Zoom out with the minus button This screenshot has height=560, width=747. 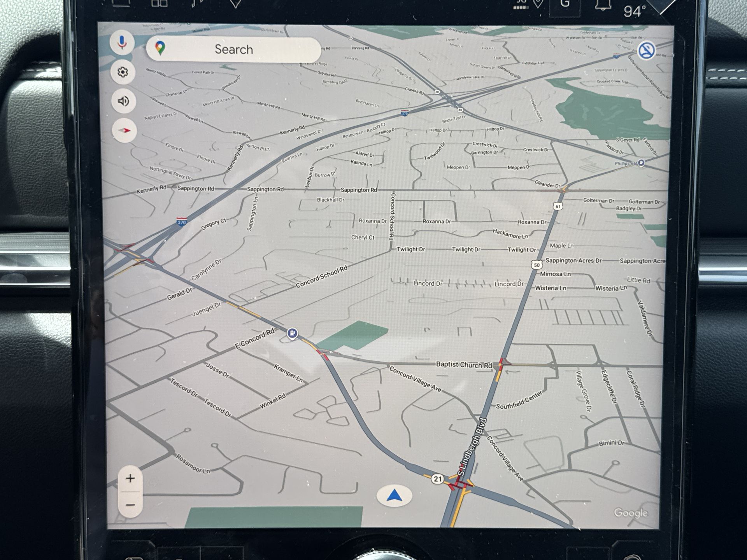130,505
